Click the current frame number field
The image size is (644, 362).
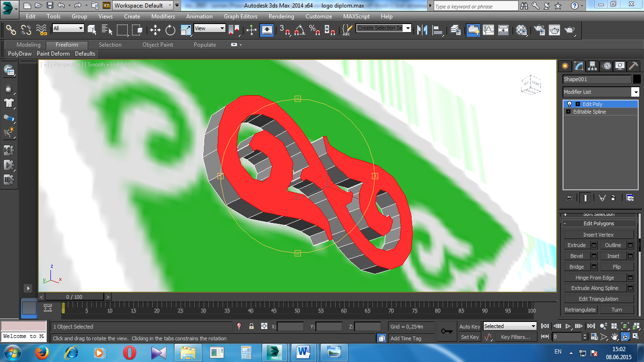568,337
